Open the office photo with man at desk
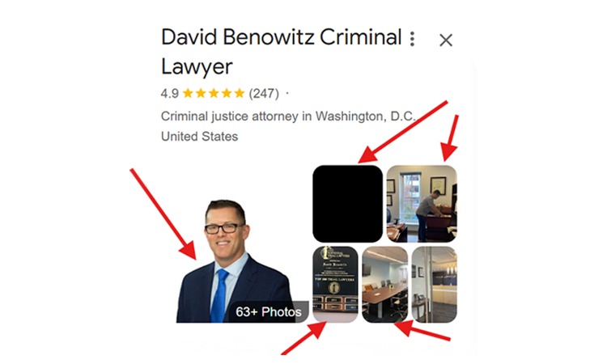Viewport: 607px width, 364px height. (x=422, y=204)
